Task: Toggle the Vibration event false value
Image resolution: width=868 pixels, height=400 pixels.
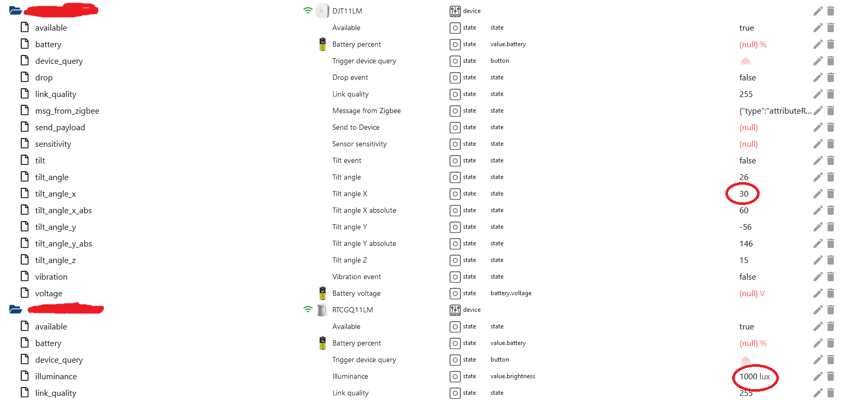Action: (x=747, y=277)
